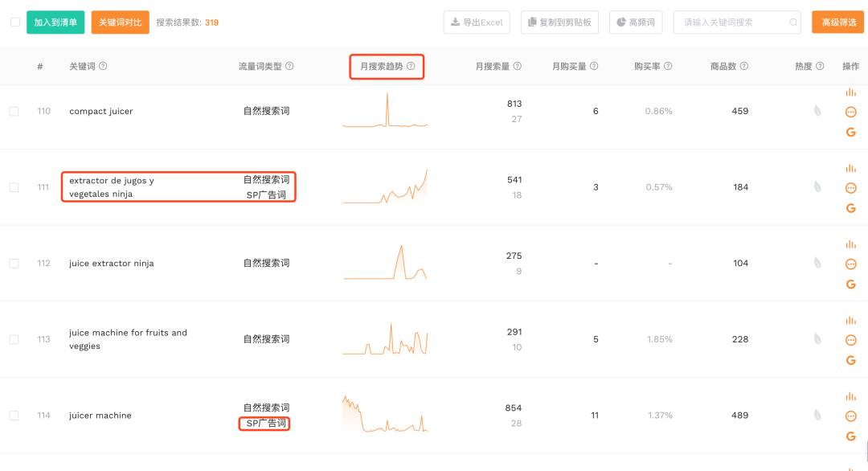
Task: Open more actions menu for juicer machine row
Action: coord(850,416)
